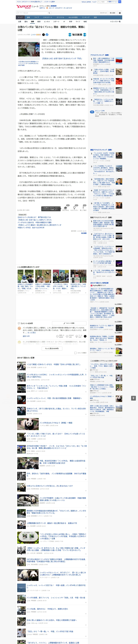Click the article's comment count icon showing 429
The image size is (138, 644).
click(x=33, y=35)
